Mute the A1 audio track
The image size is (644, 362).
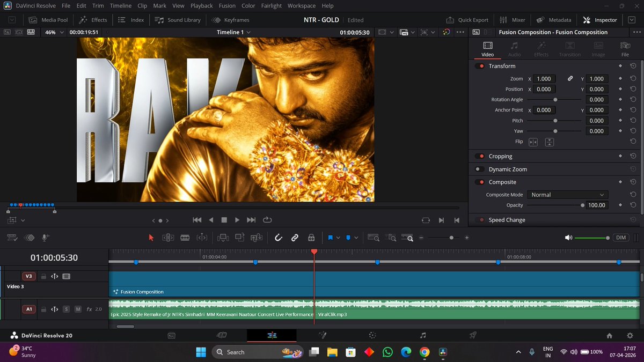[78, 309]
